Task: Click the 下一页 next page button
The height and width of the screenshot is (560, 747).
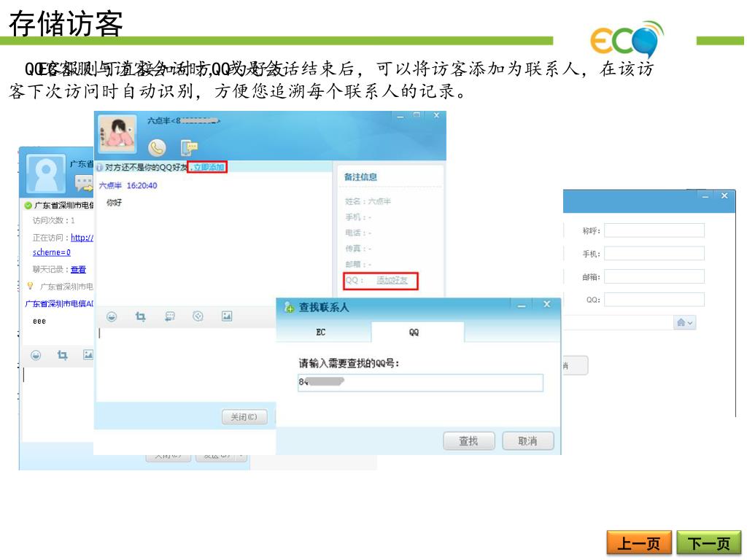Action: coord(709,542)
